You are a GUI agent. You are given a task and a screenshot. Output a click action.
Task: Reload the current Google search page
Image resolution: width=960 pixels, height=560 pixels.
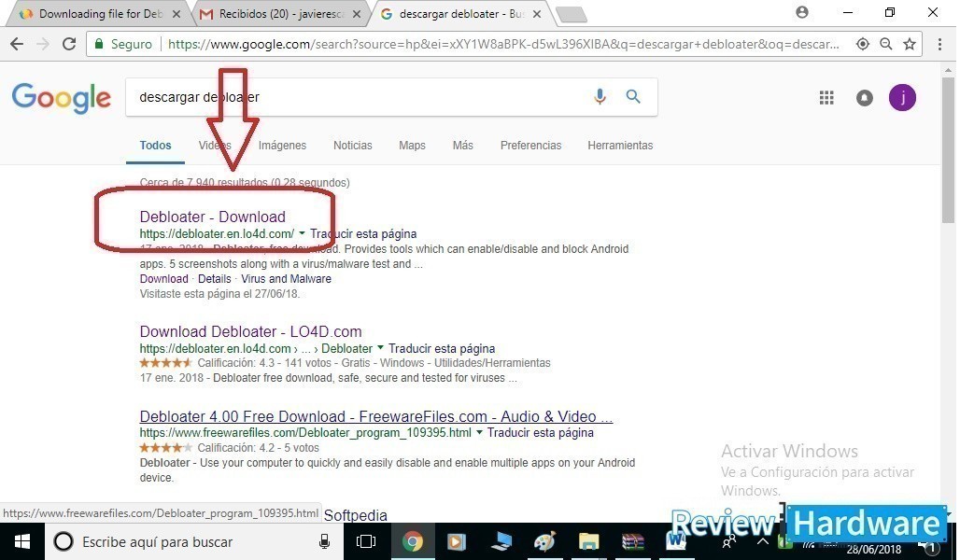pyautogui.click(x=69, y=44)
